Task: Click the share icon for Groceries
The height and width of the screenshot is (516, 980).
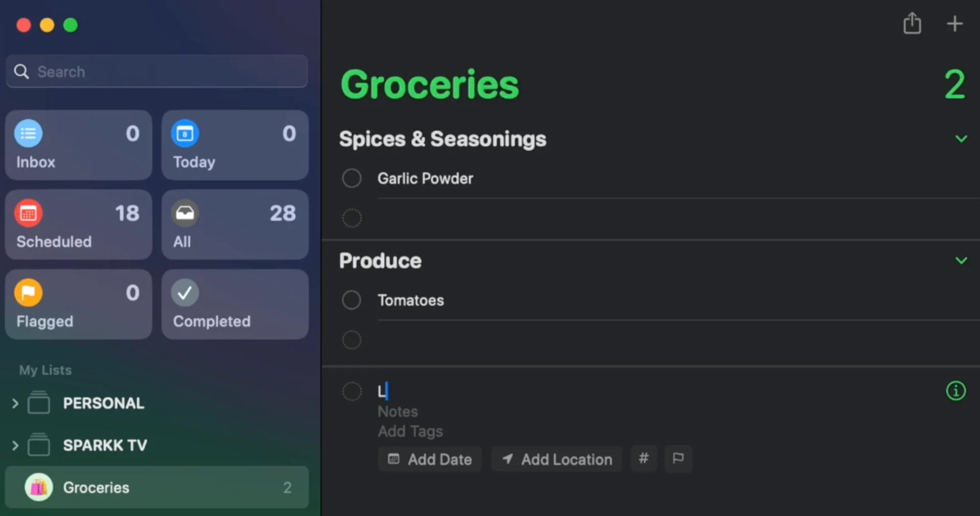Action: point(912,24)
